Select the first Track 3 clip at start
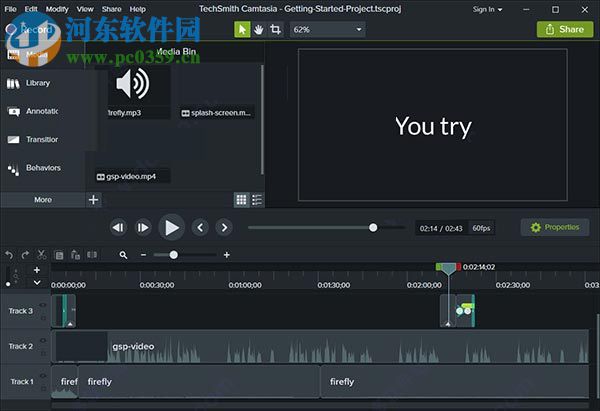This screenshot has height=411, width=600. (64, 311)
